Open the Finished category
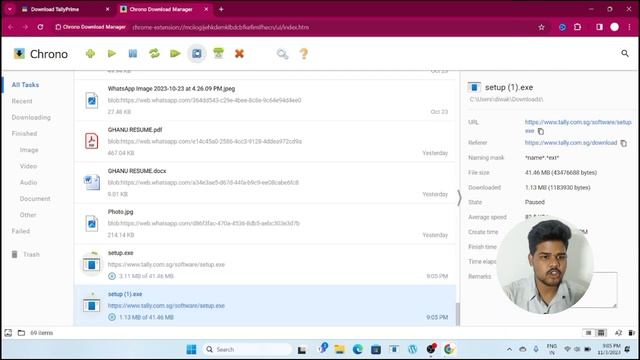This screenshot has height=360, width=640. (24, 133)
